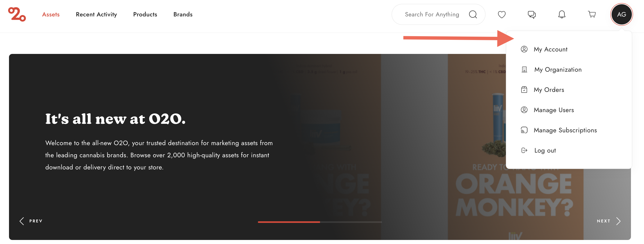Click the My Organization building icon
The image size is (644, 244).
[524, 69]
